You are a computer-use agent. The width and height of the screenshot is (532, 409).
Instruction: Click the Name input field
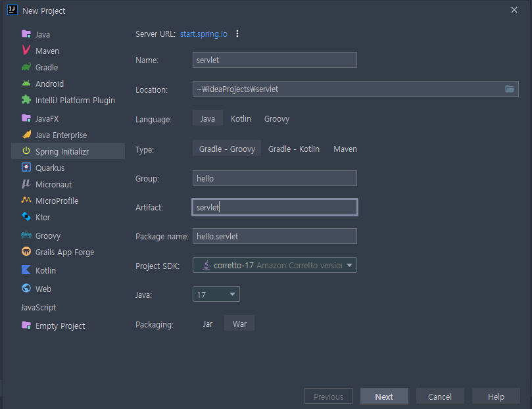274,60
